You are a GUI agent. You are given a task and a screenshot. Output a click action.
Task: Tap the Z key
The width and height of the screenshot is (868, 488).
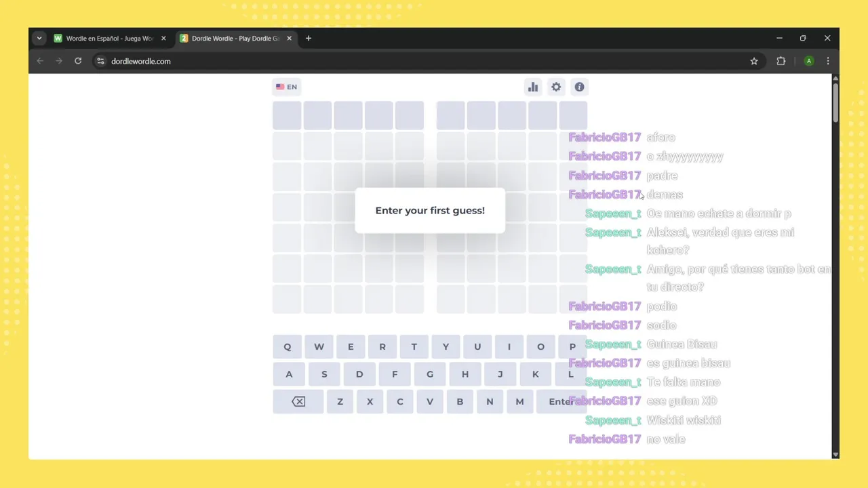coord(340,401)
